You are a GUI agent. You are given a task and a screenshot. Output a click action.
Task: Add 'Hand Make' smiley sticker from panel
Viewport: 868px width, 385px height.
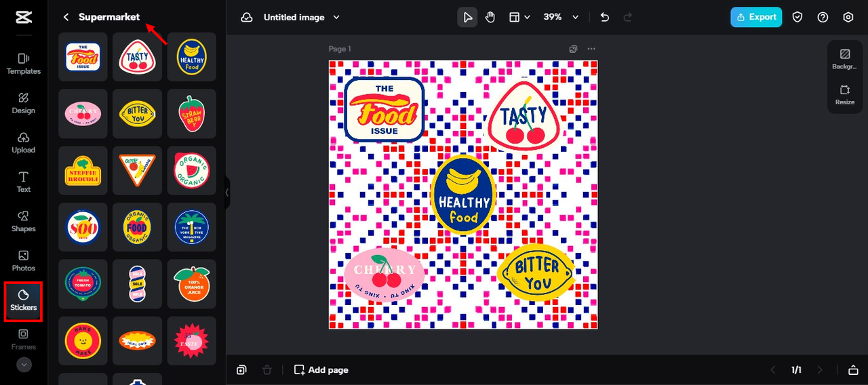(83, 341)
